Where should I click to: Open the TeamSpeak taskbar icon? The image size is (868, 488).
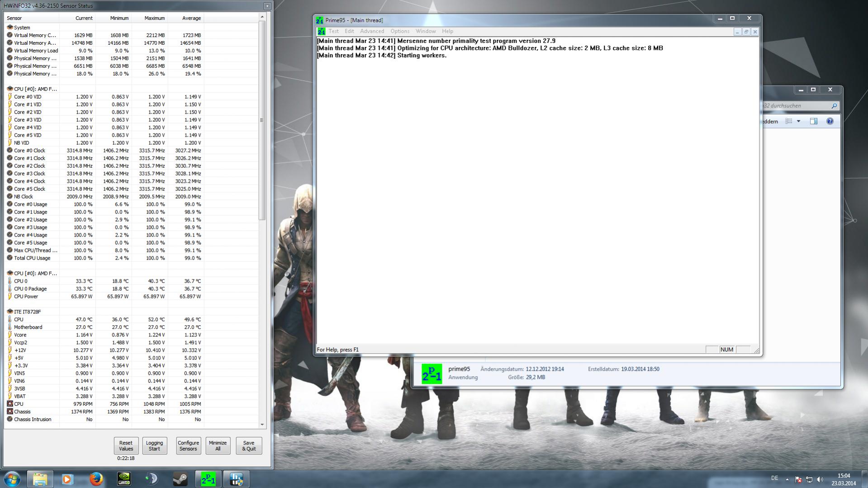click(x=152, y=479)
